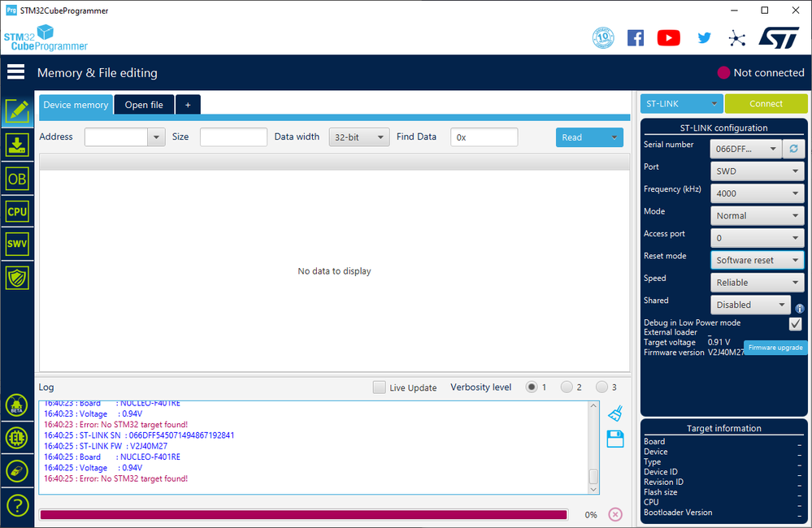Viewport: 812px width, 528px height.
Task: Refresh the ST-LINK serial number list
Action: 793,149
